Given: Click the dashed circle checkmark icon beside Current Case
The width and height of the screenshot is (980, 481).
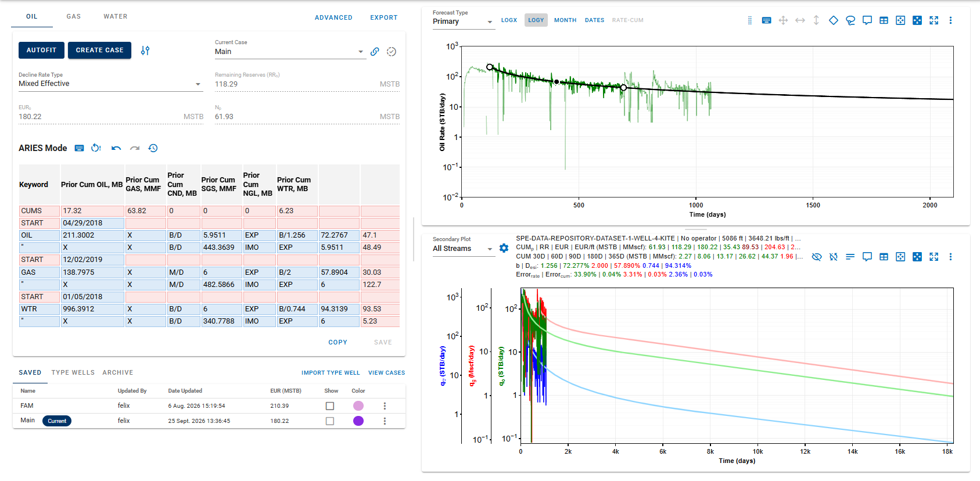Looking at the screenshot, I should click(392, 52).
